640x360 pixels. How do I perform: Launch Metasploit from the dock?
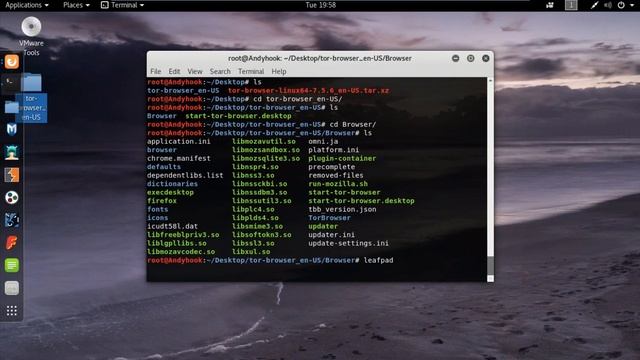12,129
